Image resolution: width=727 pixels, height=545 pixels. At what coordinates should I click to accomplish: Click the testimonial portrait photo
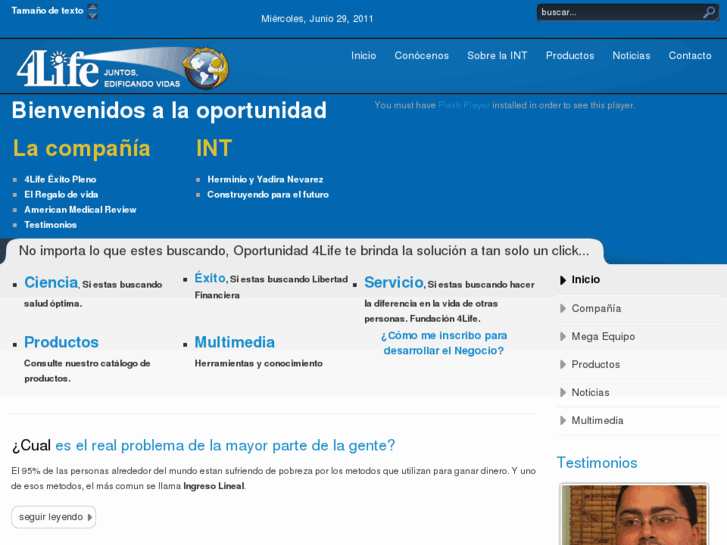click(634, 514)
